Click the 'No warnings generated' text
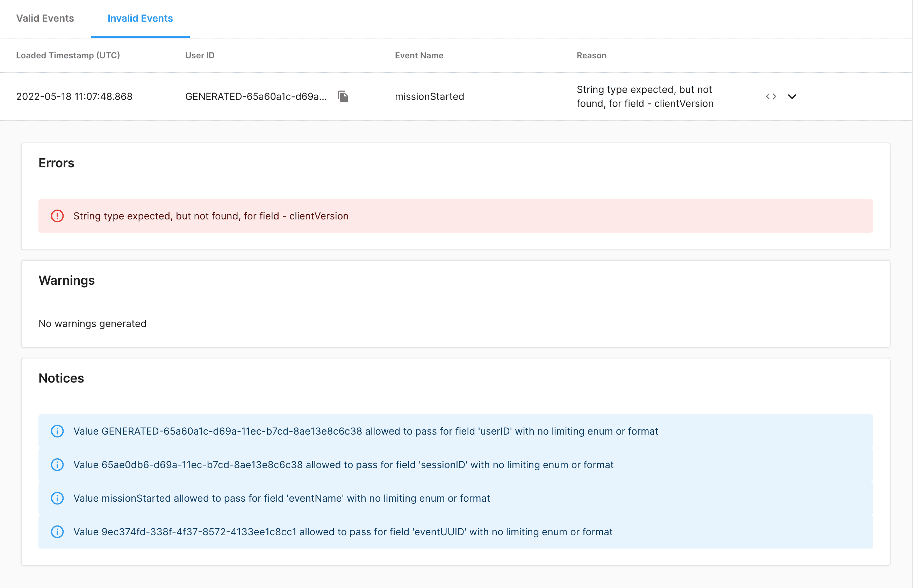Screen dimensions: 913x588 tap(92, 324)
